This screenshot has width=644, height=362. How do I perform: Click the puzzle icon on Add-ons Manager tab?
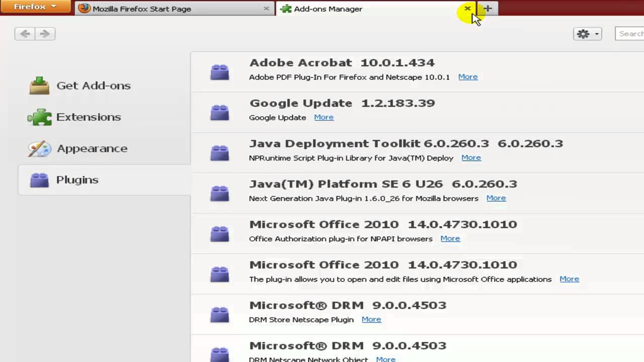pos(286,9)
